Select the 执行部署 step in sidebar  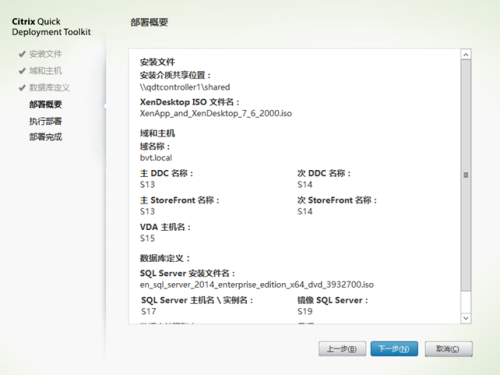(x=46, y=121)
